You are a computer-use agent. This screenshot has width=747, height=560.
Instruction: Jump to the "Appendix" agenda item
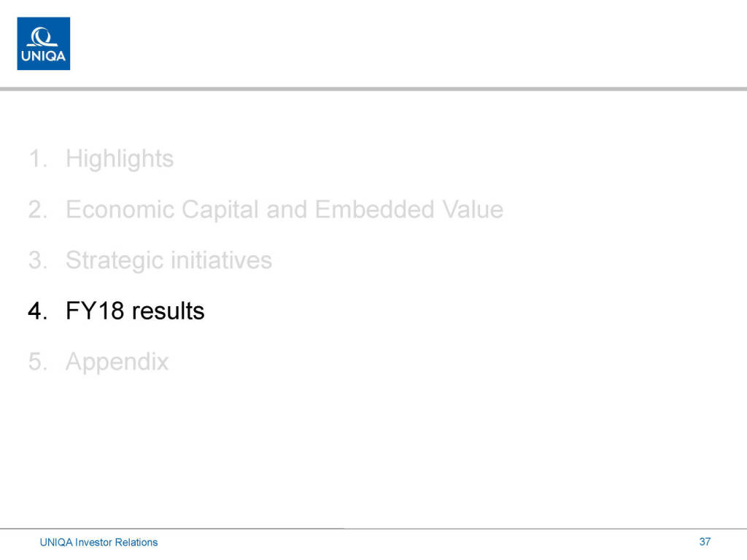click(x=117, y=362)
